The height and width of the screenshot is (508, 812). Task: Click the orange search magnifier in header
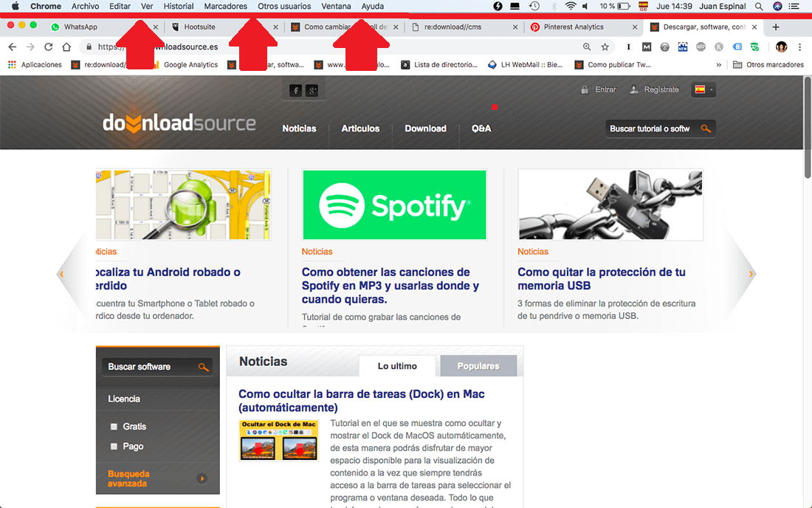coord(705,128)
